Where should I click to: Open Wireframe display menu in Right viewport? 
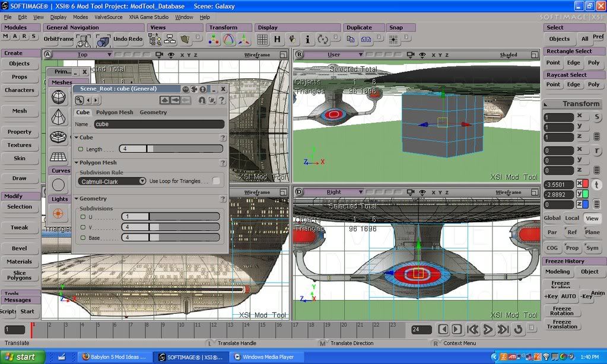tap(509, 192)
